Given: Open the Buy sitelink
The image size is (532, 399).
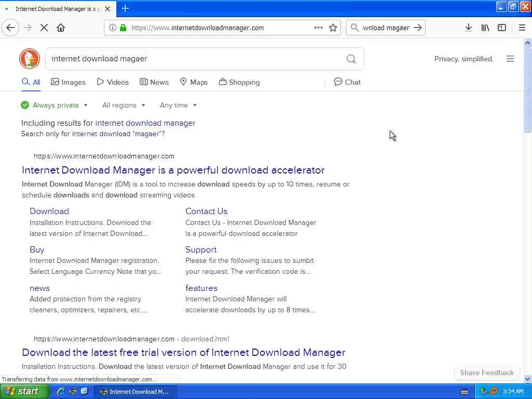Looking at the screenshot, I should point(37,250).
